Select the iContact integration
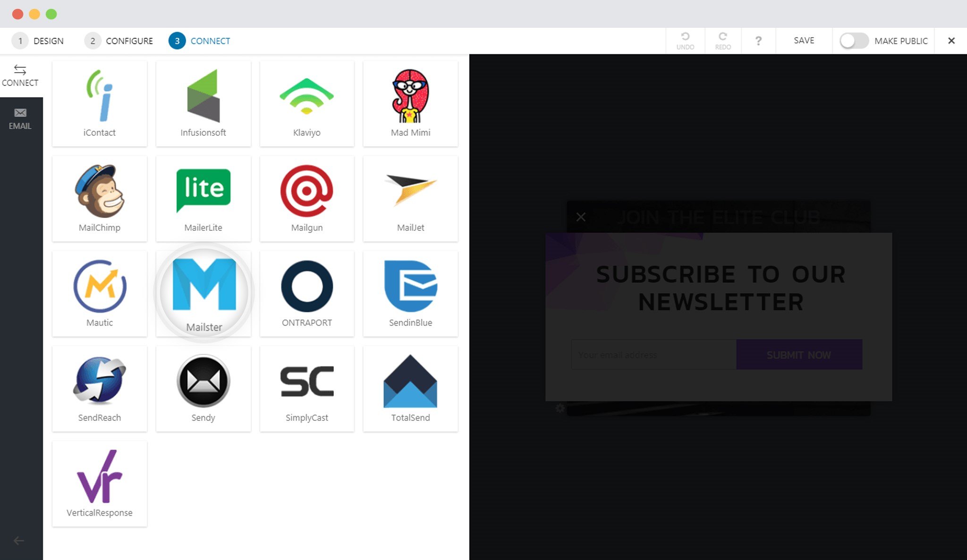 (100, 103)
